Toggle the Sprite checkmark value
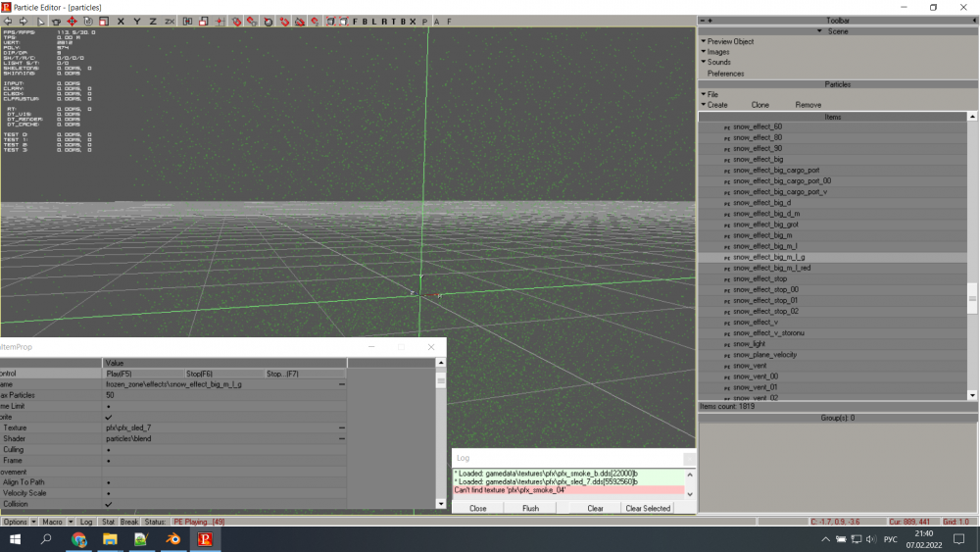The width and height of the screenshot is (980, 552). coord(109,417)
